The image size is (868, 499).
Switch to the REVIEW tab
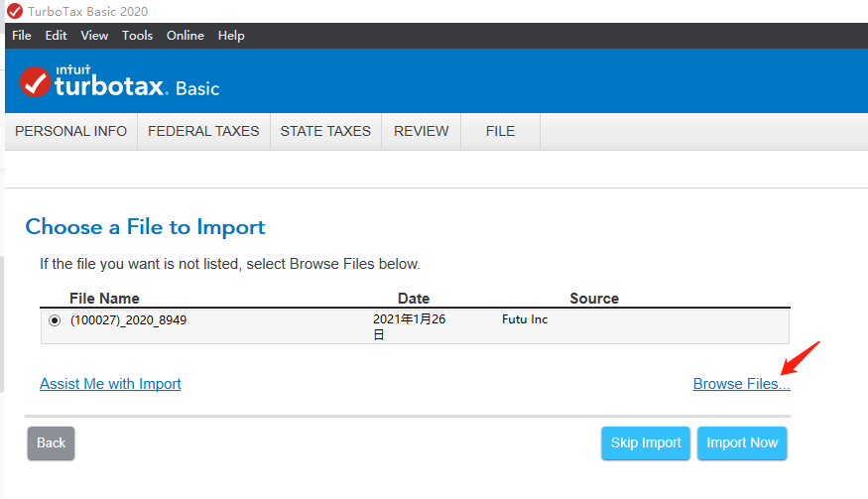coord(421,131)
